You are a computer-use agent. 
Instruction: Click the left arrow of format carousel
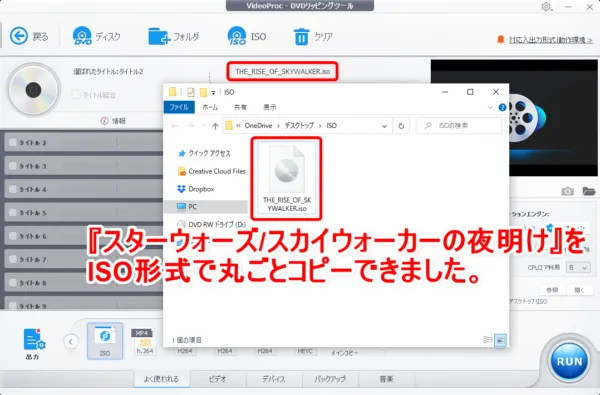(71, 341)
